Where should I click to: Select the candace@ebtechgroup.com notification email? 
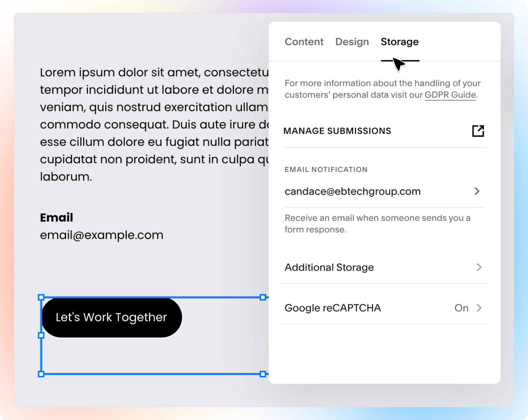coord(353,192)
